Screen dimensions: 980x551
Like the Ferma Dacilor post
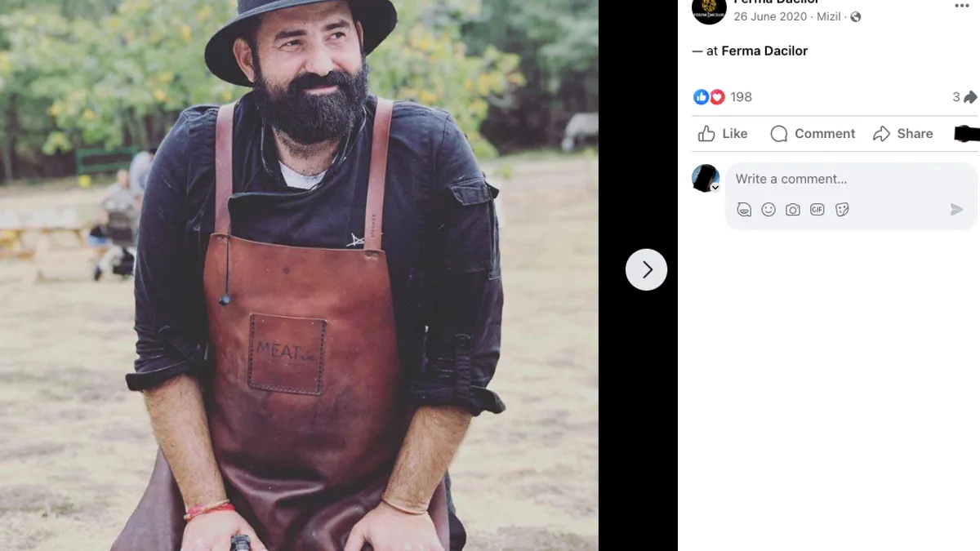[x=723, y=134]
